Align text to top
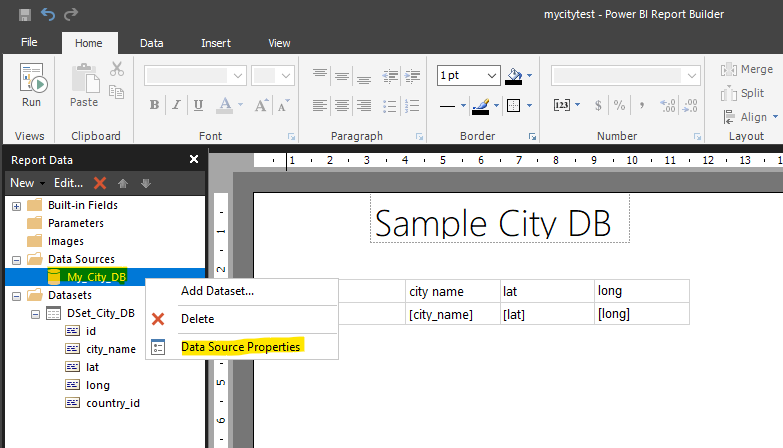Viewport: 783px width, 448px height. point(320,75)
